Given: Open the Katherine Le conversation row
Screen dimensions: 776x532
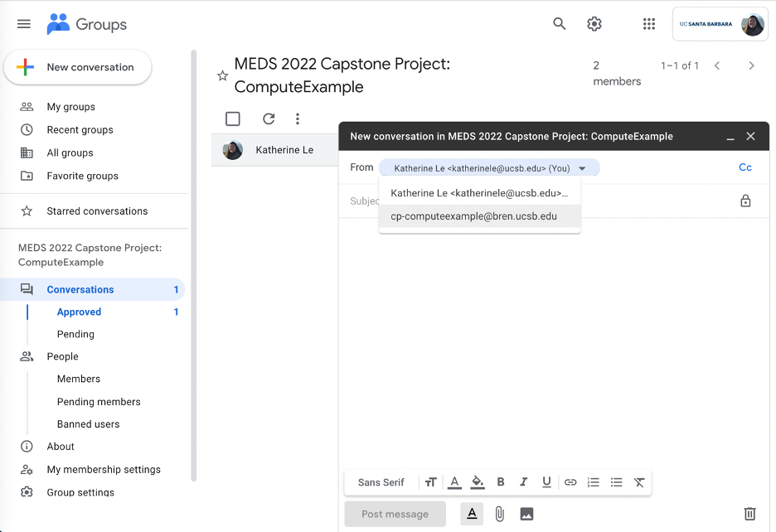Looking at the screenshot, I should pos(275,150).
